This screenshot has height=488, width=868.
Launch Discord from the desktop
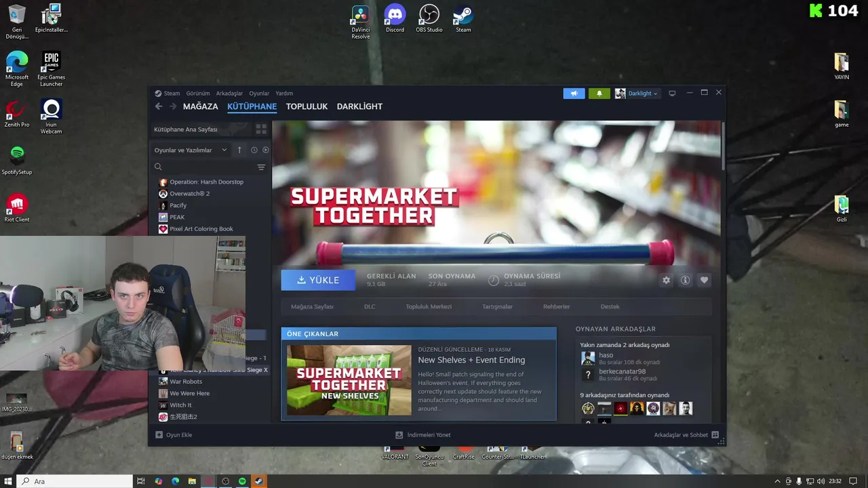(395, 19)
